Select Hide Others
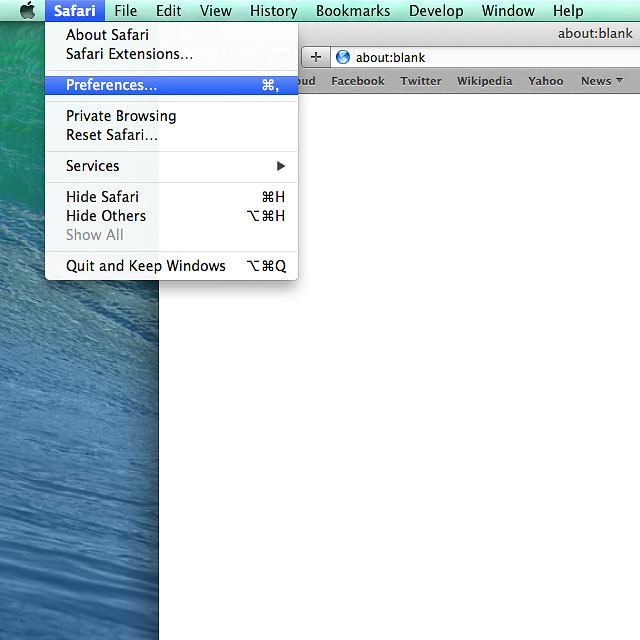Image resolution: width=640 pixels, height=640 pixels. pyautogui.click(x=171, y=216)
